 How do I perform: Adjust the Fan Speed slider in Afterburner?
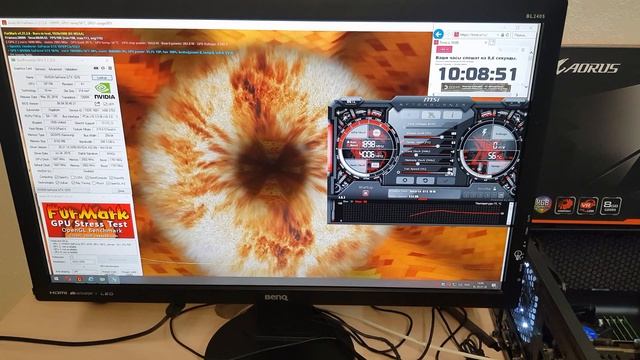click(427, 172)
